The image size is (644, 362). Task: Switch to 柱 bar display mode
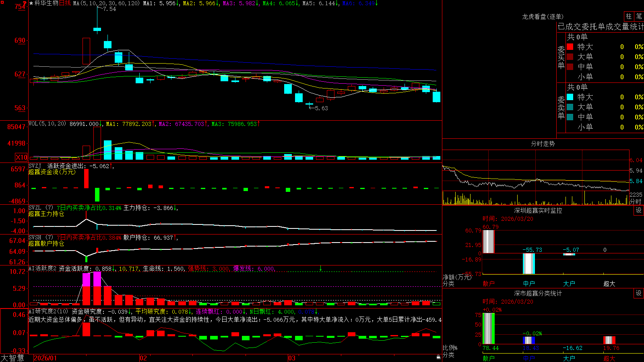pyautogui.click(x=629, y=16)
